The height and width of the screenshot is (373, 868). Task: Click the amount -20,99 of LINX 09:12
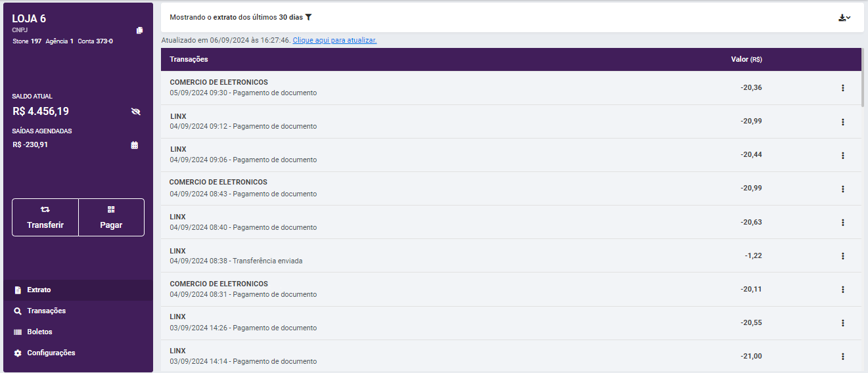(751, 121)
